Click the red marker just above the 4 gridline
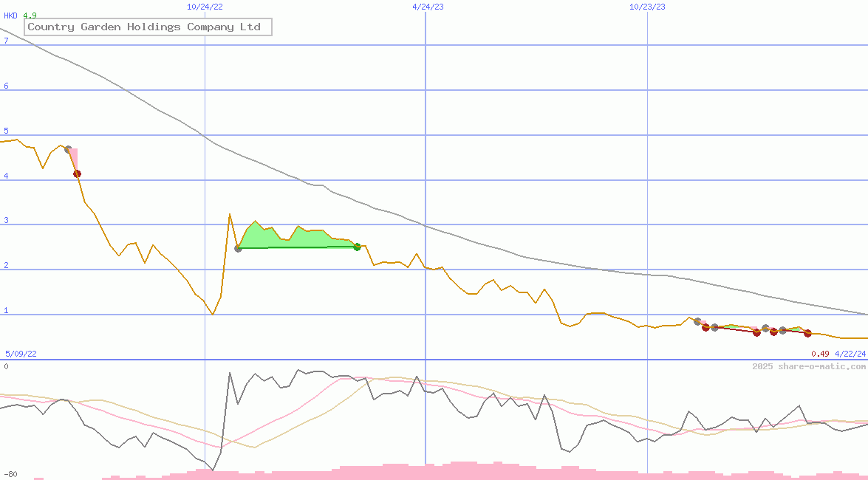The image size is (868, 480). coord(77,174)
